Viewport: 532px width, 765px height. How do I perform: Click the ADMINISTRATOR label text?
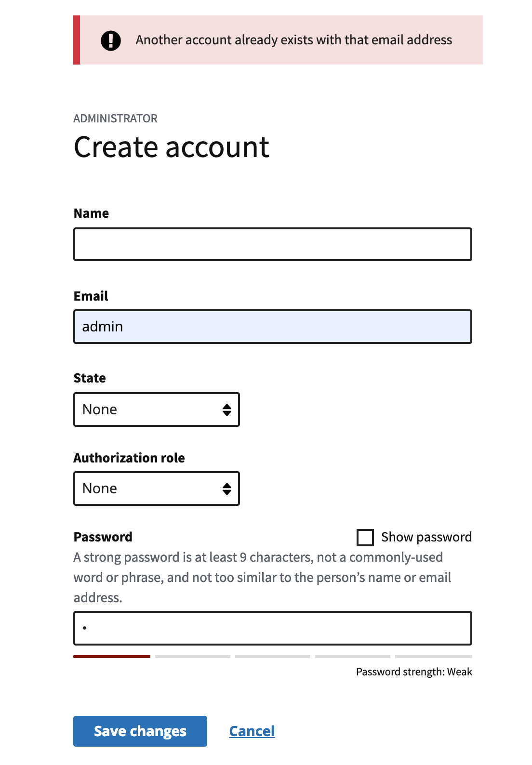116,118
